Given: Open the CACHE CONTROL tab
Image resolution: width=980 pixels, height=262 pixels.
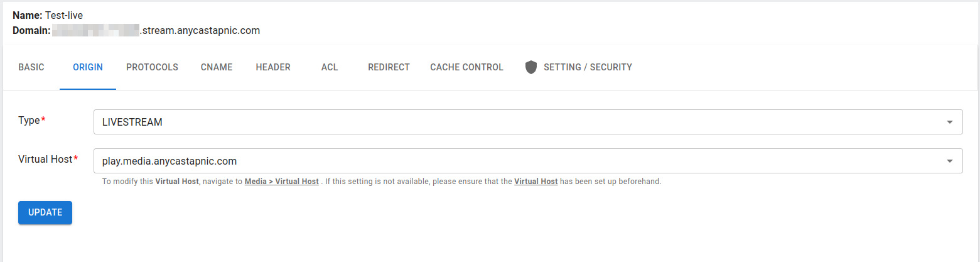Looking at the screenshot, I should [466, 67].
